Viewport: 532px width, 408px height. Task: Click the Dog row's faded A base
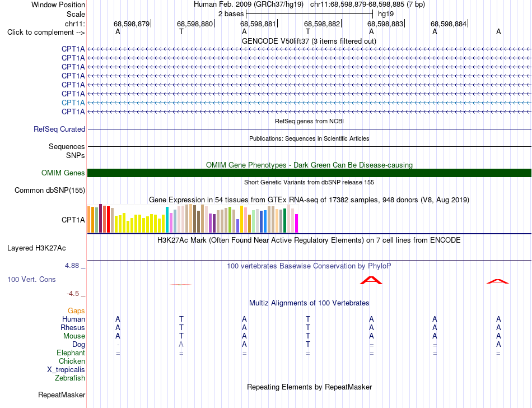[x=181, y=344]
